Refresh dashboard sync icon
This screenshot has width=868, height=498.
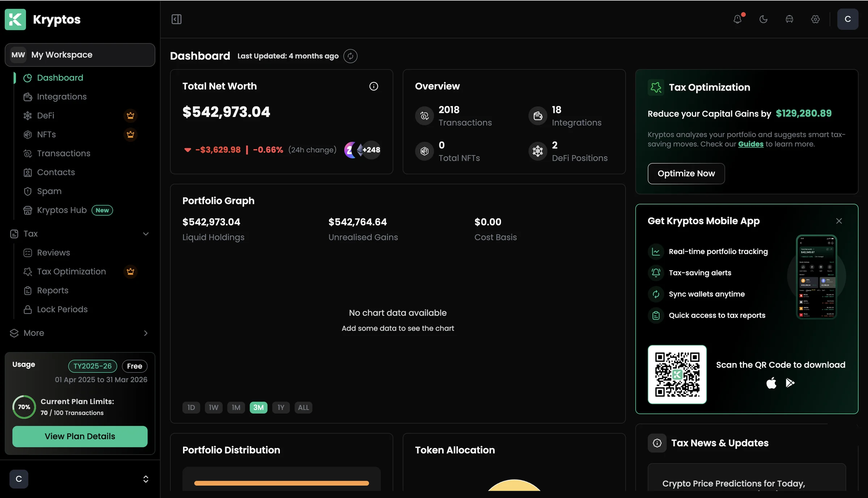(x=350, y=56)
